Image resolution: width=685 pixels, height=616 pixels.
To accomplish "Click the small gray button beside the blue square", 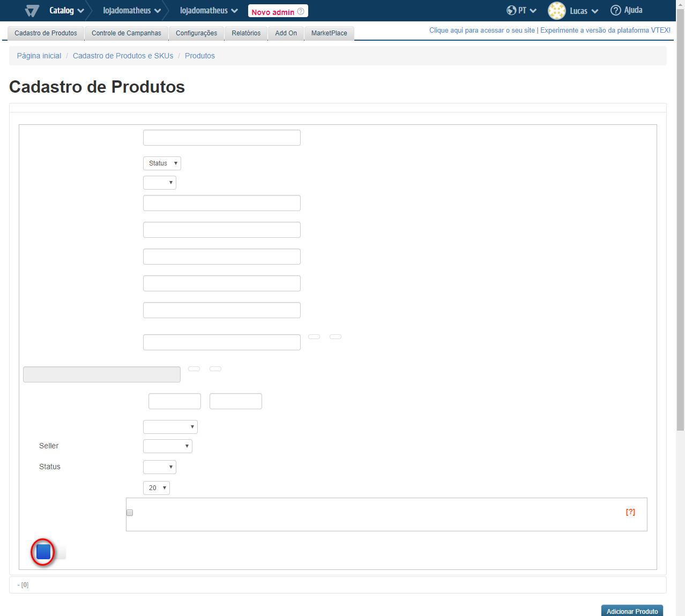I will [61, 553].
